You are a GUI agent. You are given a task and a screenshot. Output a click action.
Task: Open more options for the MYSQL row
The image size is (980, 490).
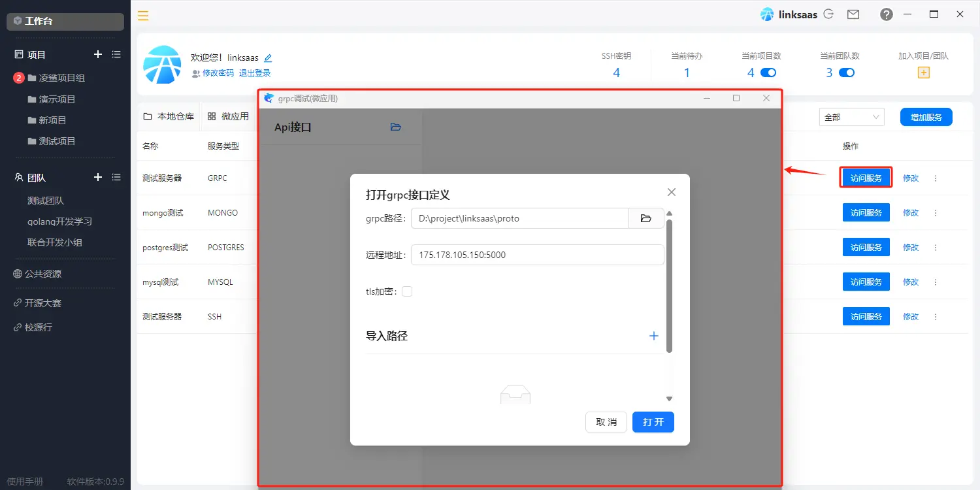click(935, 282)
